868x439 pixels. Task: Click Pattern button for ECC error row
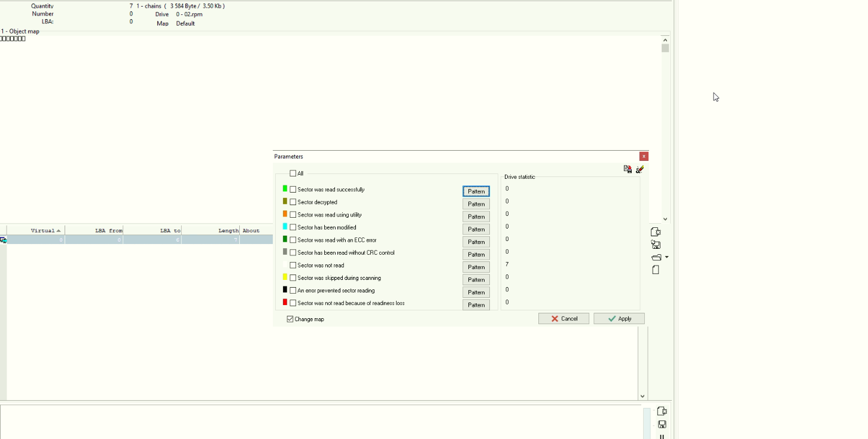click(x=476, y=242)
